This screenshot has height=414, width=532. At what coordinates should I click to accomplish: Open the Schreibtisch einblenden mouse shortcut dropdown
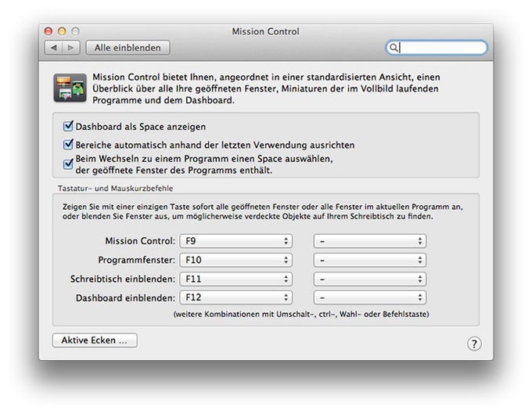point(370,279)
